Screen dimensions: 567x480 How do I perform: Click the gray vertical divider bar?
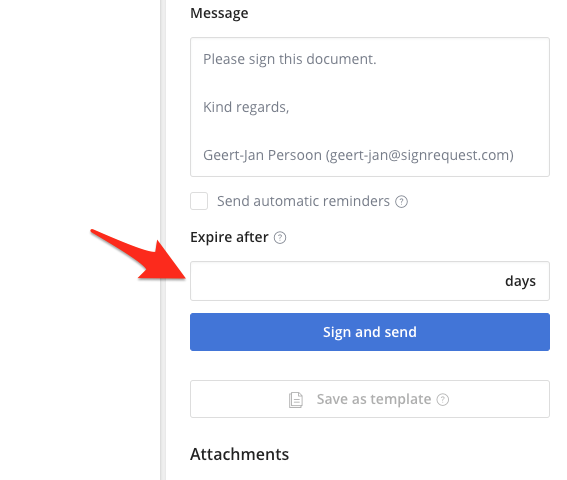163,240
